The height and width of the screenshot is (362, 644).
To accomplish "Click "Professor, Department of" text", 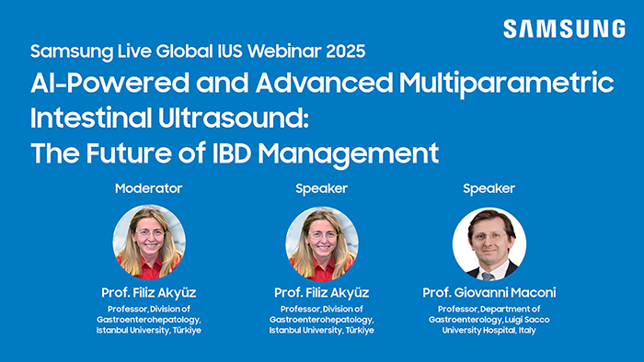I will 489,309.
